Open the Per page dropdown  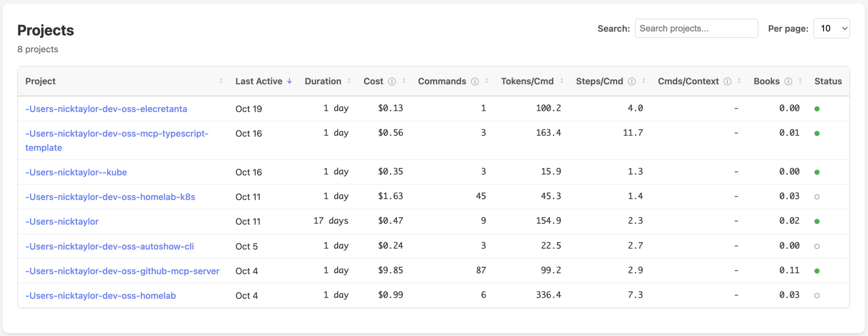coord(831,28)
